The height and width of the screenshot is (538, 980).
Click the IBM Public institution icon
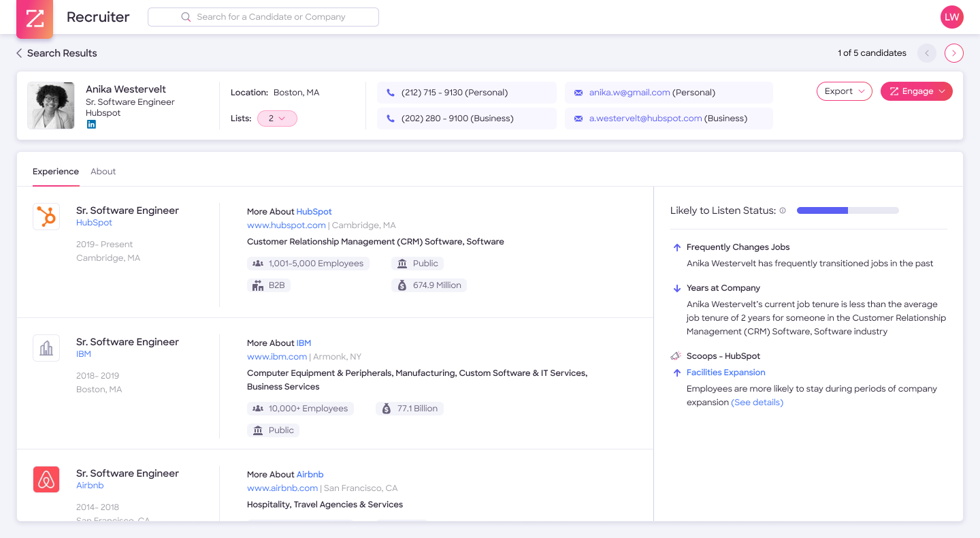click(x=258, y=430)
